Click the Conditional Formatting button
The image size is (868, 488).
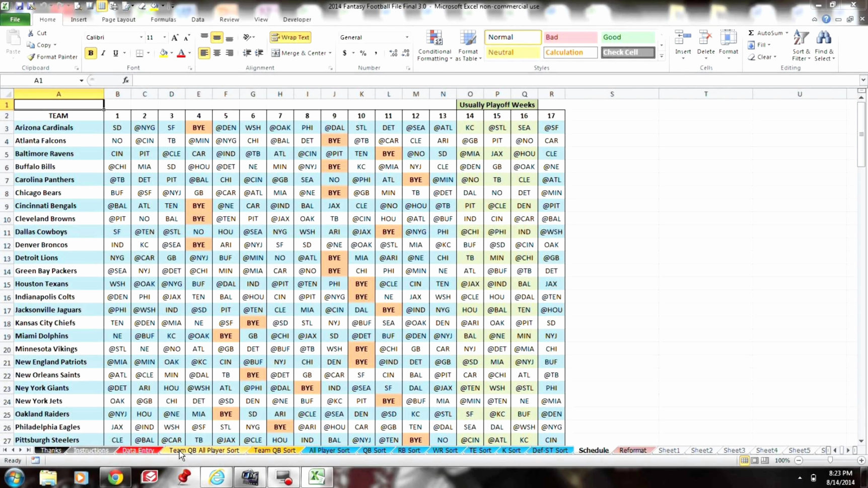tap(433, 45)
